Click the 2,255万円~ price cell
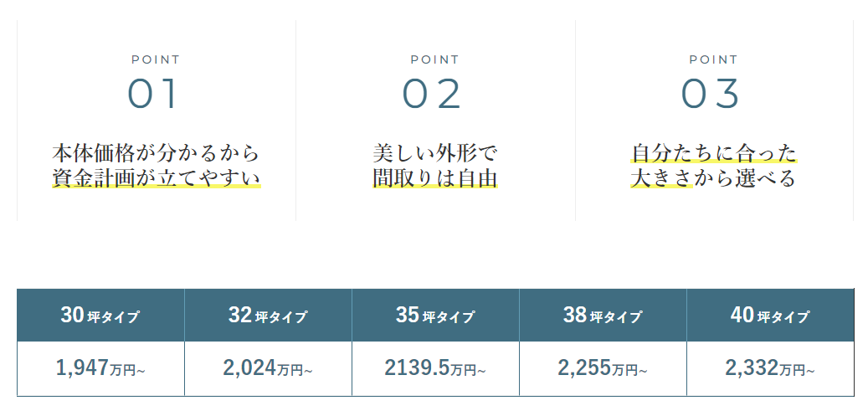868x411 pixels. click(x=603, y=368)
